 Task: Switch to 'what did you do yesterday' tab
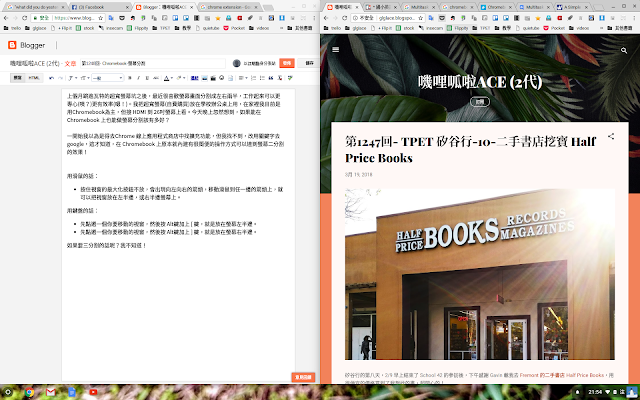point(36,7)
